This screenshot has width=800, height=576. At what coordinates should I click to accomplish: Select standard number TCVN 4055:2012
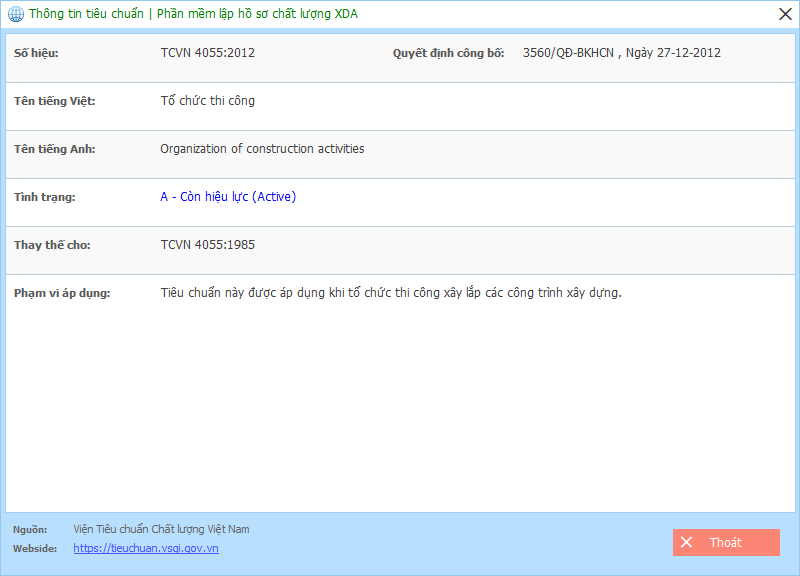coord(208,53)
